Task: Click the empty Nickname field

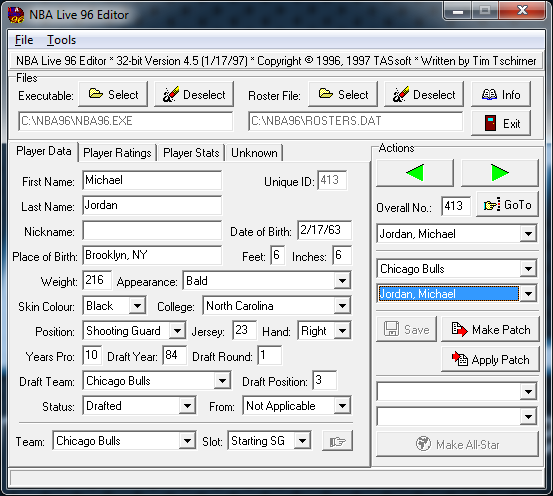Action: [x=152, y=231]
